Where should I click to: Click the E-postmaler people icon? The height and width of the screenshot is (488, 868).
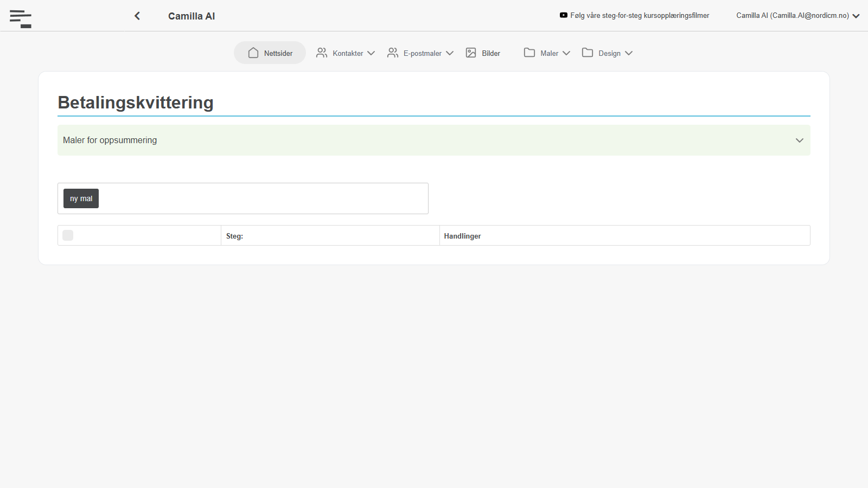(x=393, y=53)
